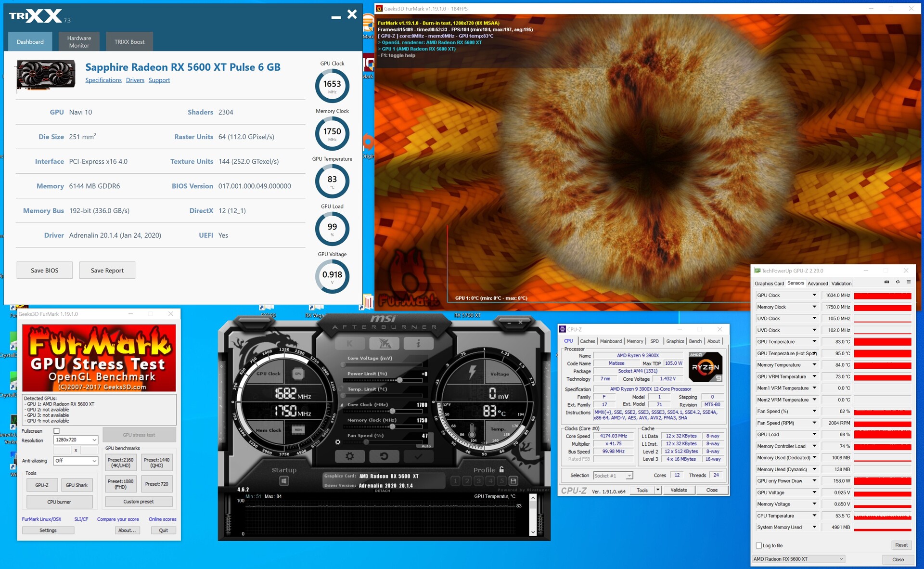
Task: Open CPU-Z Bench tab
Action: 695,341
